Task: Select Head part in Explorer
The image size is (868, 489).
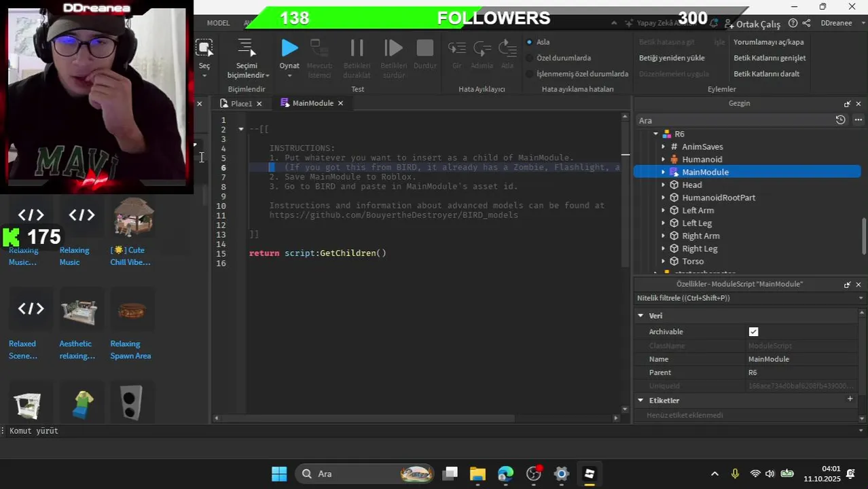Action: tap(691, 185)
